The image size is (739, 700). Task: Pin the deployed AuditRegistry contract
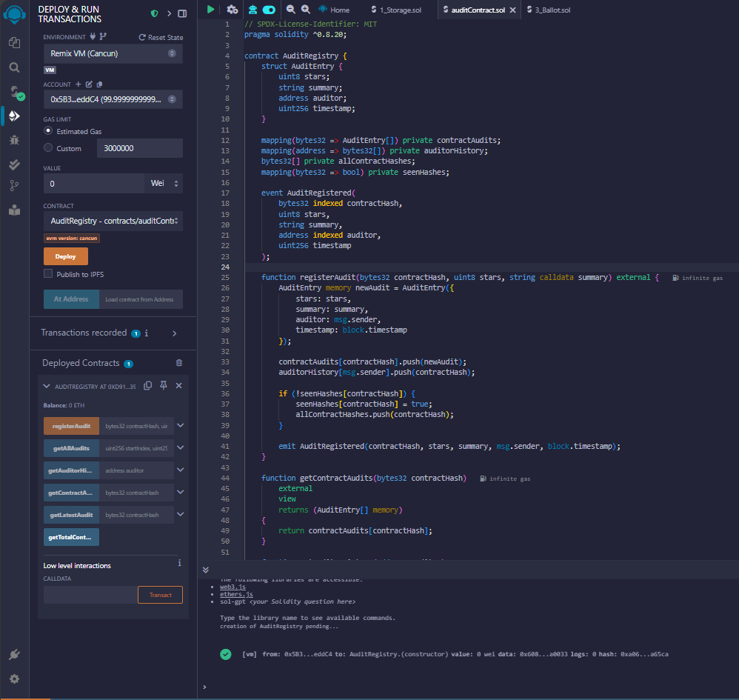tap(164, 386)
